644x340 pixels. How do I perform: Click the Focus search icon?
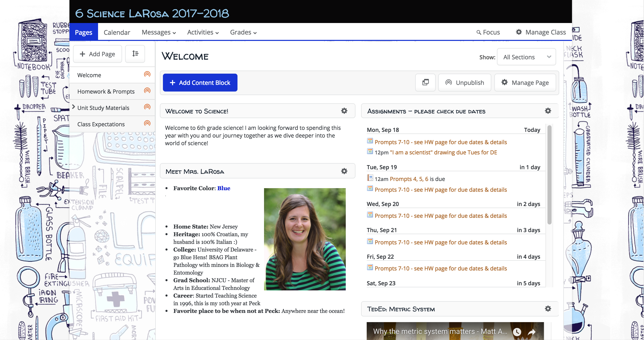479,32
